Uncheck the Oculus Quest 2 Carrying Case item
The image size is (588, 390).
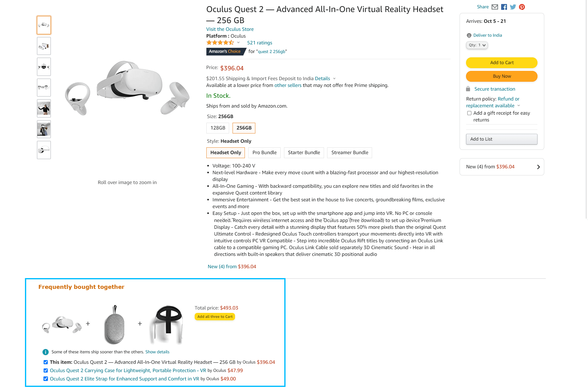[46, 370]
